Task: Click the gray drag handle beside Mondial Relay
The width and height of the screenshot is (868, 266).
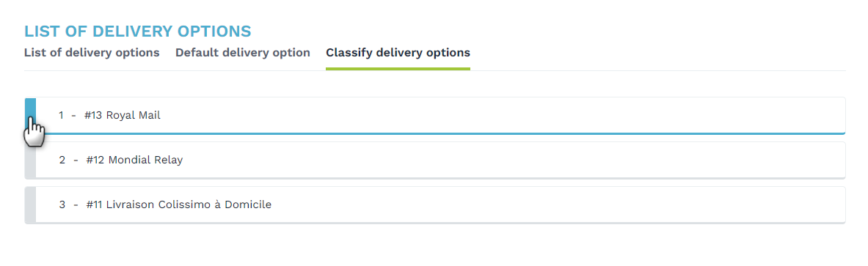Action: (30, 160)
